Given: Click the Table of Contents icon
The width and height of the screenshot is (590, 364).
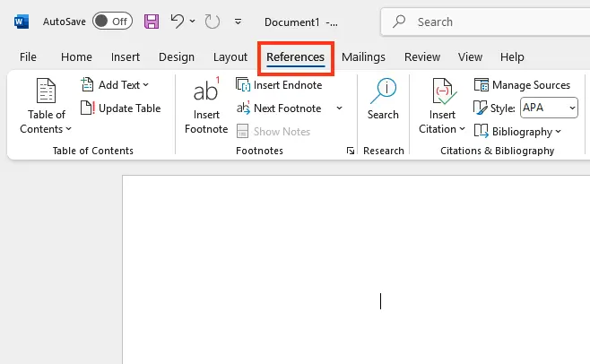Looking at the screenshot, I should [46, 92].
